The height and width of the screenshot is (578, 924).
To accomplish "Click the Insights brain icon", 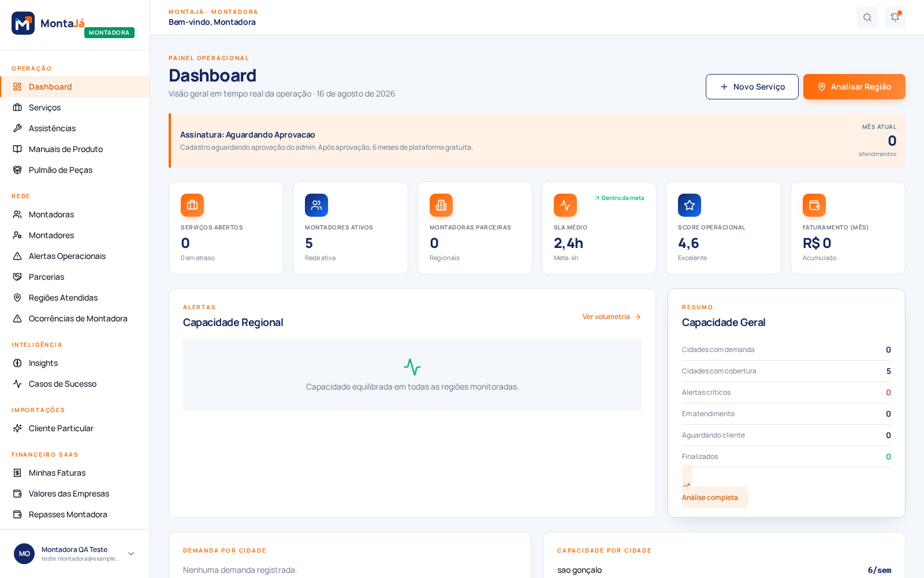I will [17, 363].
